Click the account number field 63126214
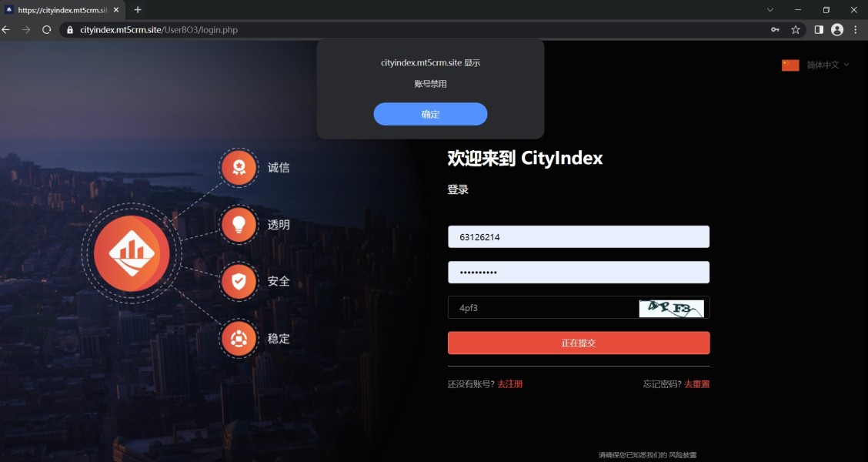Image resolution: width=868 pixels, height=462 pixels. [579, 237]
